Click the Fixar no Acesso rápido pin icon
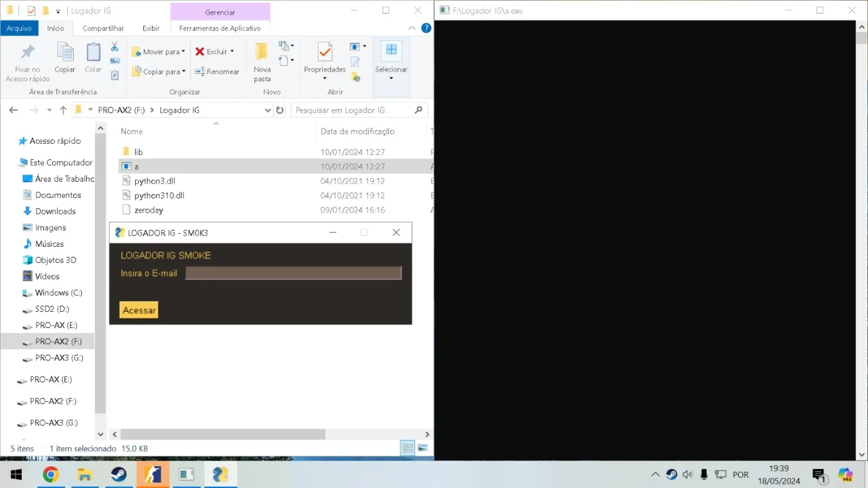Screen dimensions: 868x488 [27, 52]
